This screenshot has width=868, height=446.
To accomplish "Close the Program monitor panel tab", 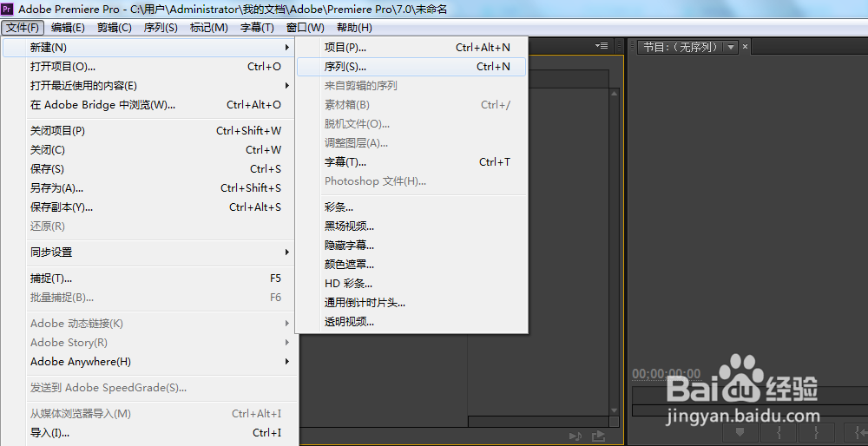I will pos(745,47).
